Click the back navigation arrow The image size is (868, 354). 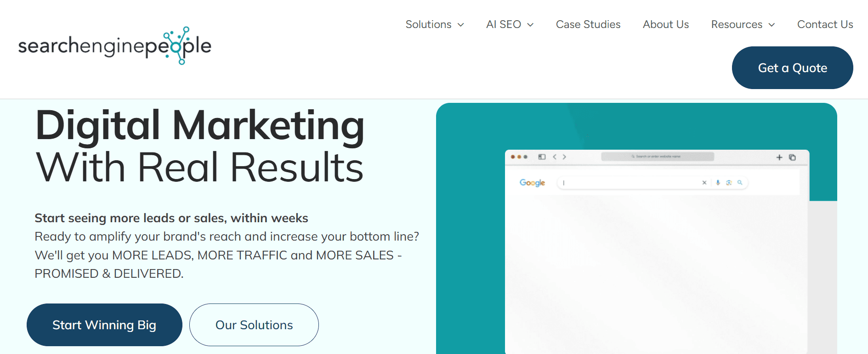[x=555, y=157]
